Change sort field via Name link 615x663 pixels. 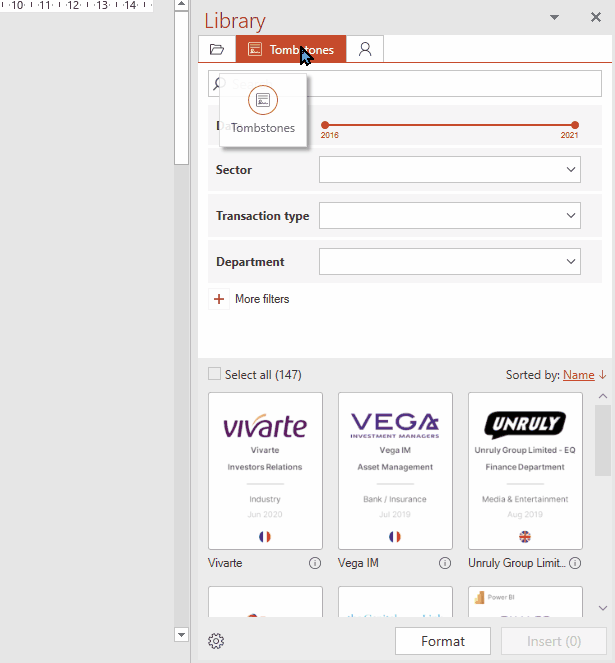[579, 375]
